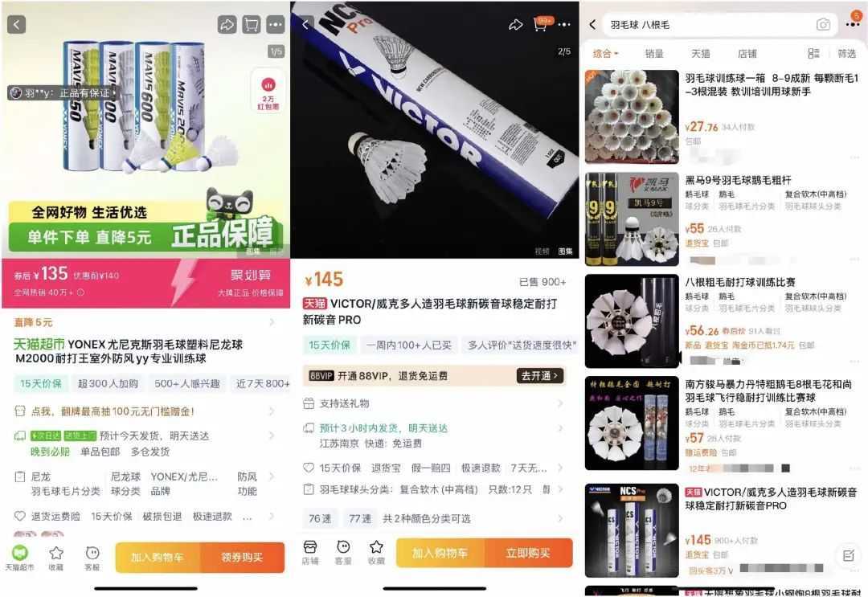Switch to the 天猫 filter tab
The height and width of the screenshot is (597, 868).
700,54
